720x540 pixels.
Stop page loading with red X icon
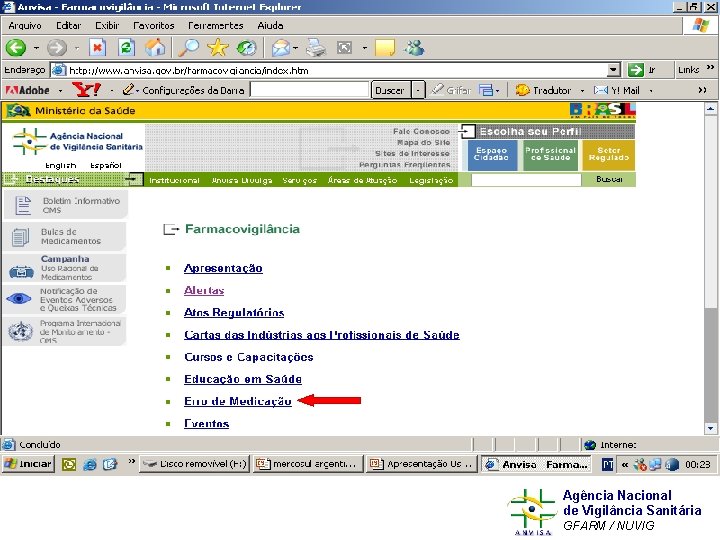point(97,47)
